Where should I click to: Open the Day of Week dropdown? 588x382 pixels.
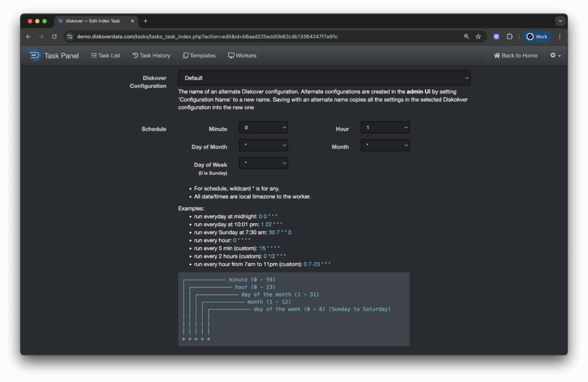point(263,163)
